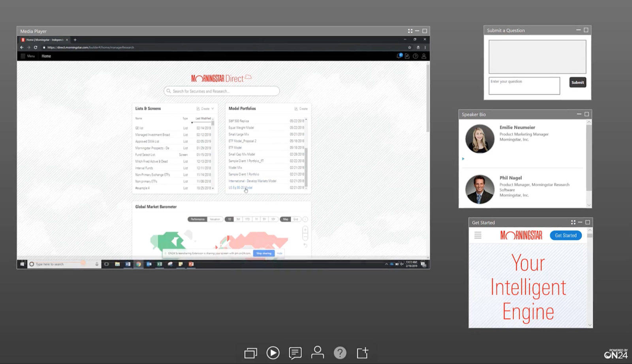The image size is (632, 364).
Task: Open the GE list row
Action: [x=174, y=128]
